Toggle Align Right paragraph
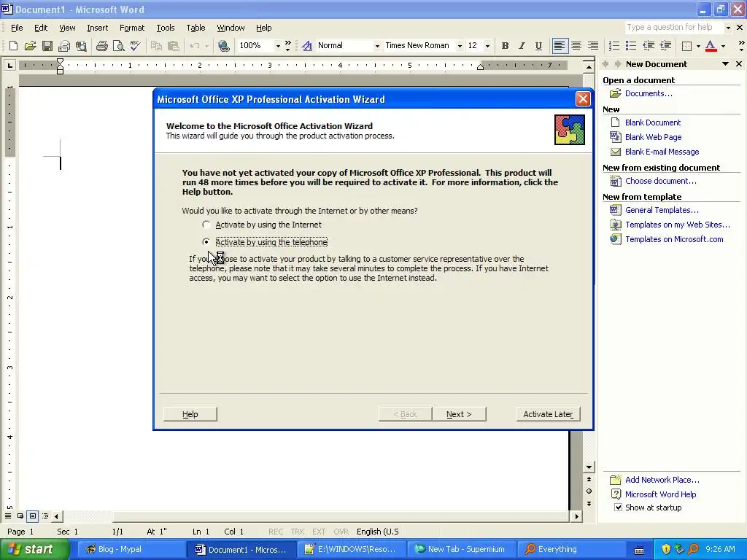This screenshot has height=560, width=747. (x=593, y=46)
